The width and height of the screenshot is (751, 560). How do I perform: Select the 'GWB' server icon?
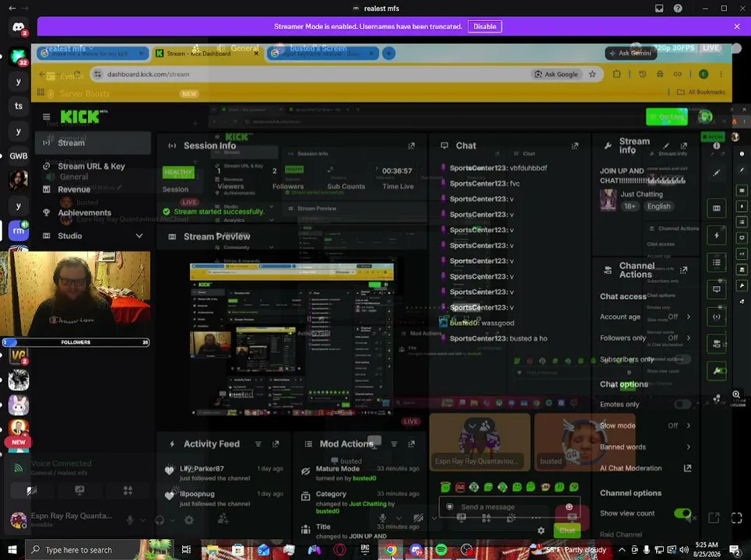point(18,156)
